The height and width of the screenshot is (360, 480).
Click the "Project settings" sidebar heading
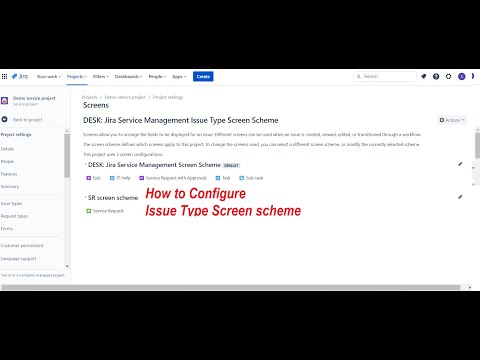pyautogui.click(x=16, y=135)
